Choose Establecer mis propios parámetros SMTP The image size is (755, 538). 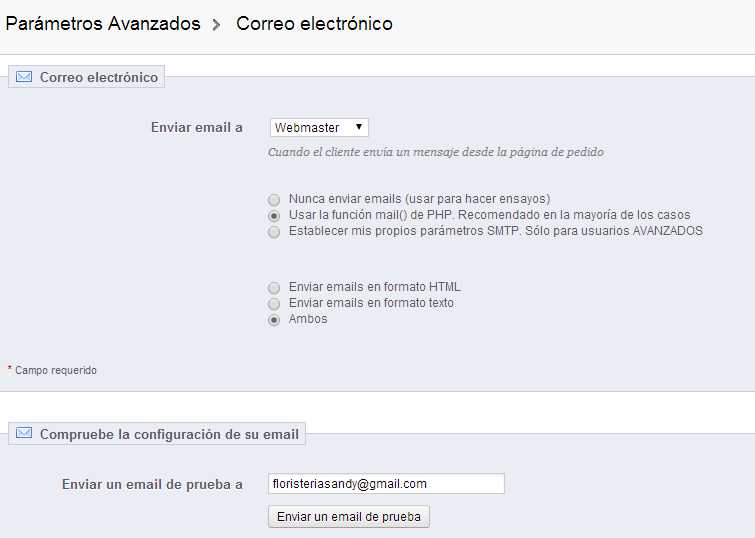click(x=274, y=231)
